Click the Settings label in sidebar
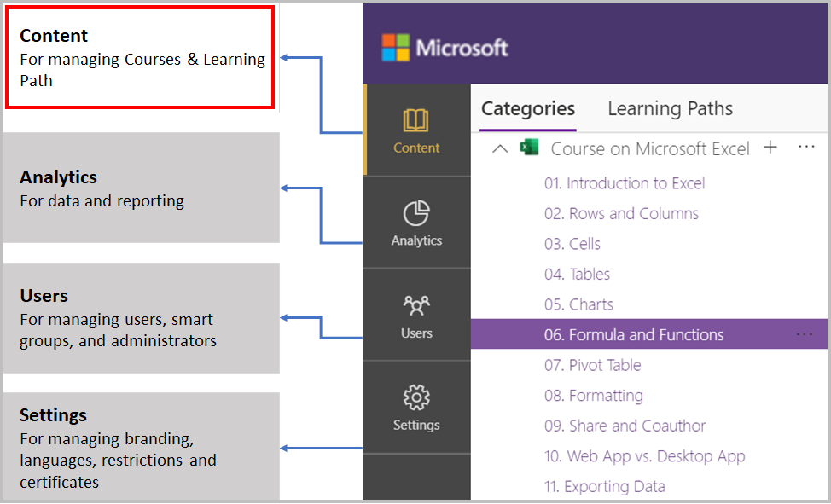This screenshot has width=831, height=504. coord(416,425)
